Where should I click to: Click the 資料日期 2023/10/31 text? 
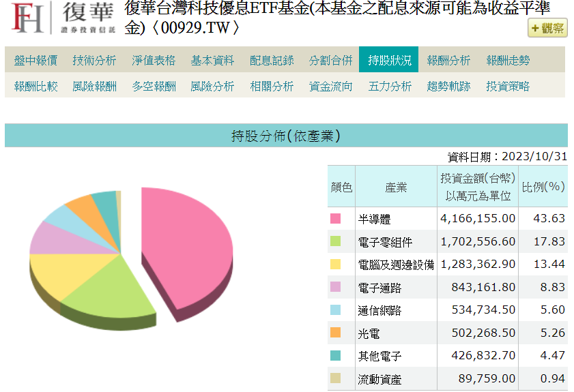pos(507,157)
